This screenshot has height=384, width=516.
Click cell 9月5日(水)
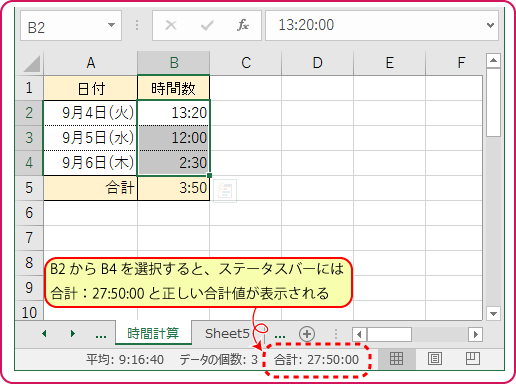click(90, 138)
